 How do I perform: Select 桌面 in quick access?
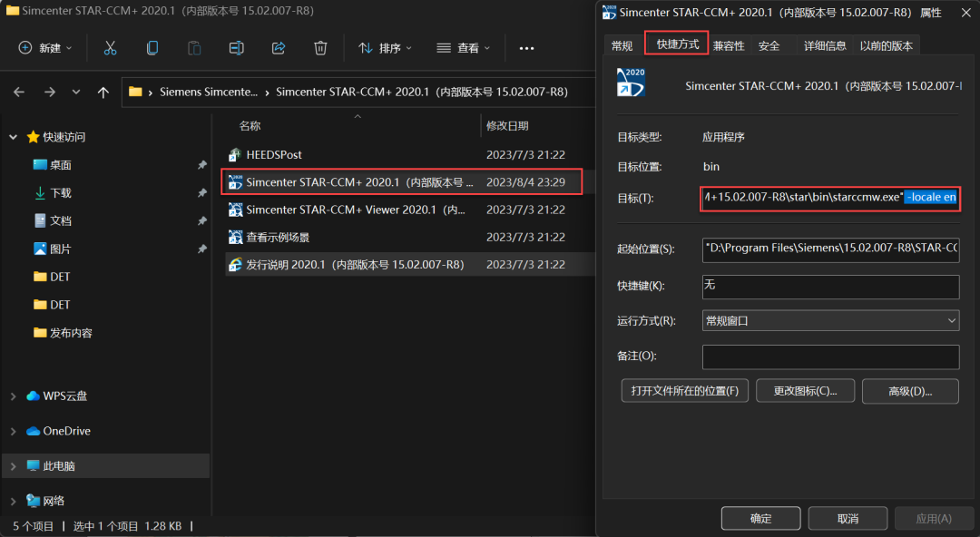(60, 165)
